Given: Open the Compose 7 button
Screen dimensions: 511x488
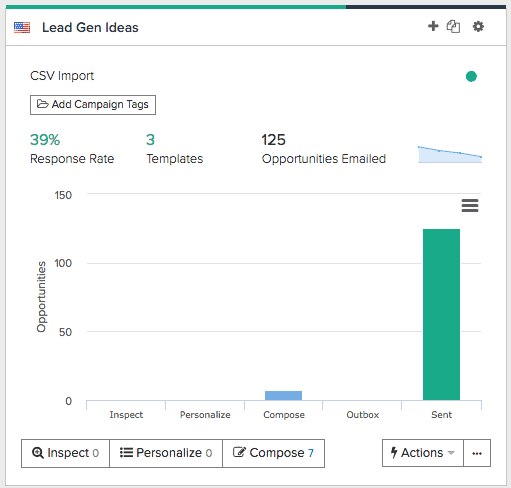Looking at the screenshot, I should click(x=273, y=453).
